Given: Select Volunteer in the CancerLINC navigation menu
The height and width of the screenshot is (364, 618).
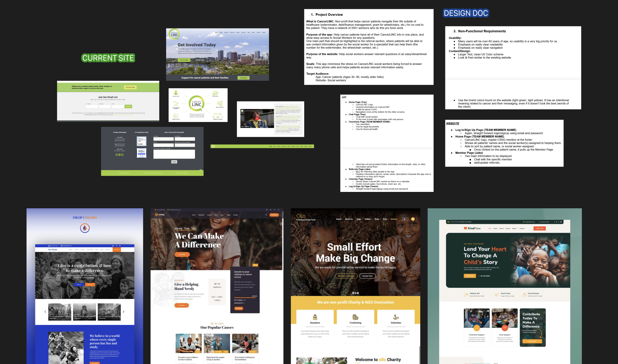Looking at the screenshot, I should click(x=244, y=32).
